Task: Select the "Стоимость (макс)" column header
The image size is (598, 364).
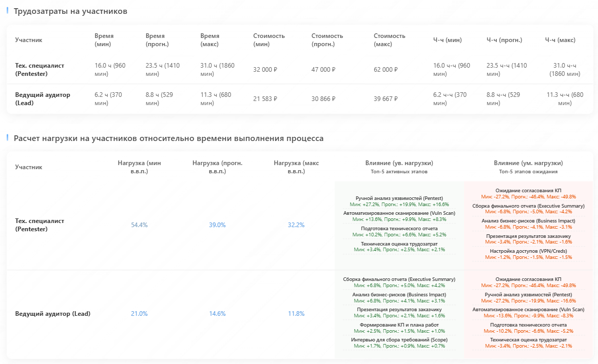Action: (x=390, y=40)
